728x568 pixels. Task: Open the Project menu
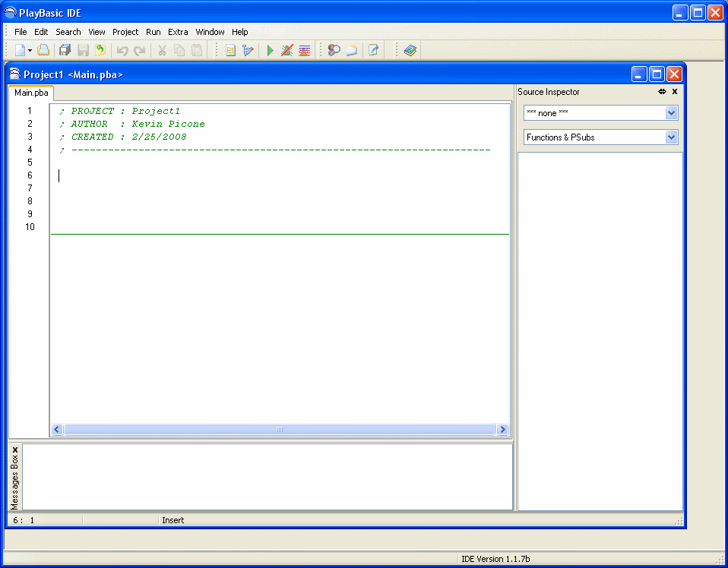[125, 32]
